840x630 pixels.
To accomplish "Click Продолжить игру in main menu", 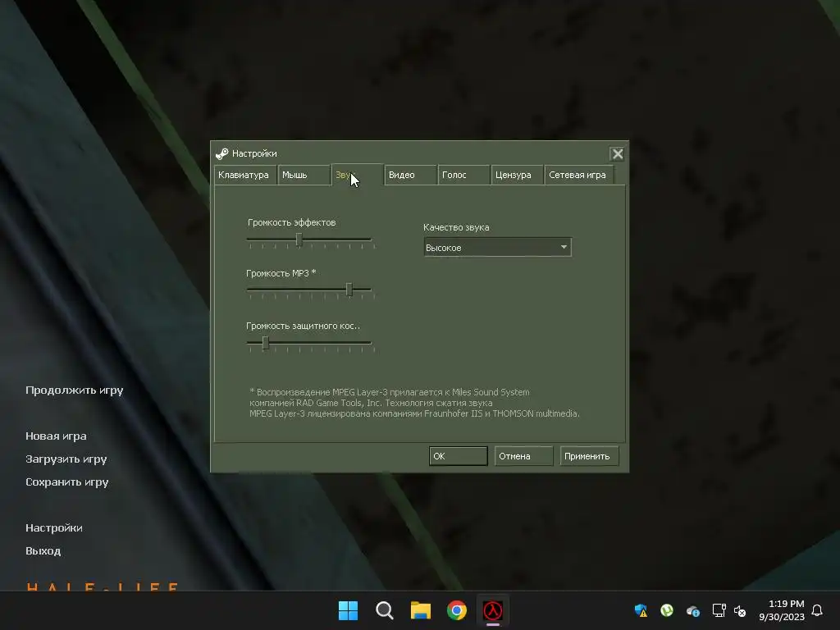I will tap(75, 390).
